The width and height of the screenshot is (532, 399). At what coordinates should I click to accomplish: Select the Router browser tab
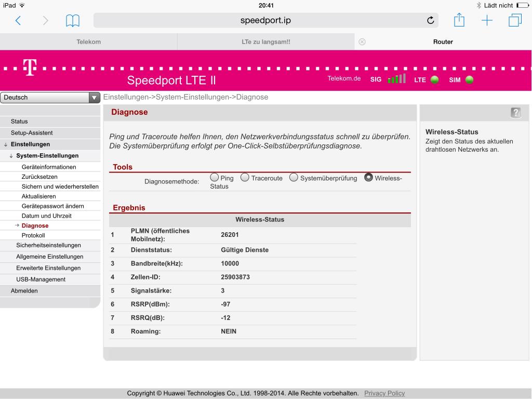[443, 42]
